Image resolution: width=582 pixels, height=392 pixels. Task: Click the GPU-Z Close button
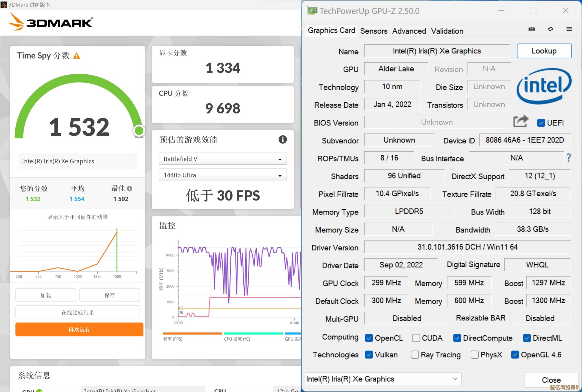pos(551,380)
